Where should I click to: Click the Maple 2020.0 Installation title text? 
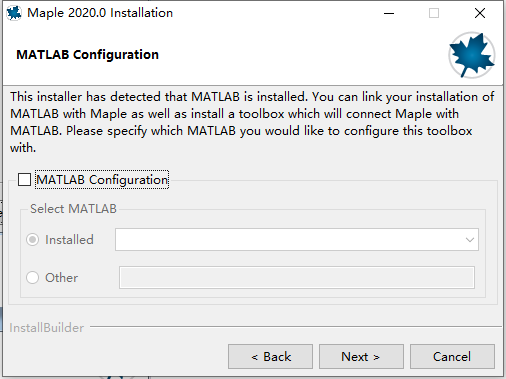point(100,13)
